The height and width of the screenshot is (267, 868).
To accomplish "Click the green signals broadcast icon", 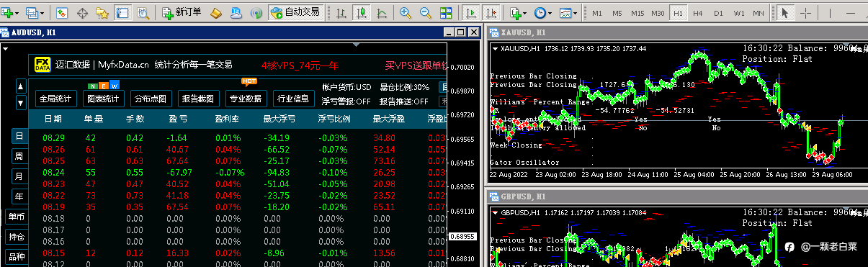I will [256, 13].
